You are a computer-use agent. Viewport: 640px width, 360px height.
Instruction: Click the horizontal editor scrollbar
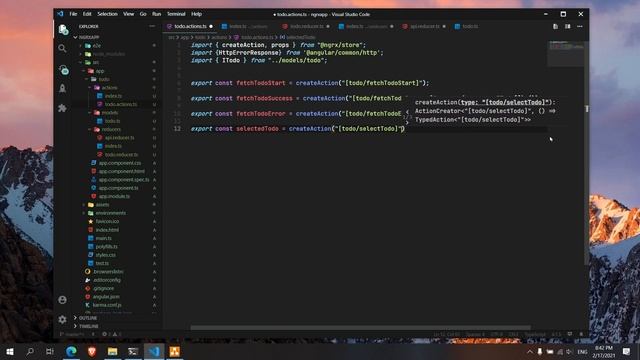coord(360,327)
